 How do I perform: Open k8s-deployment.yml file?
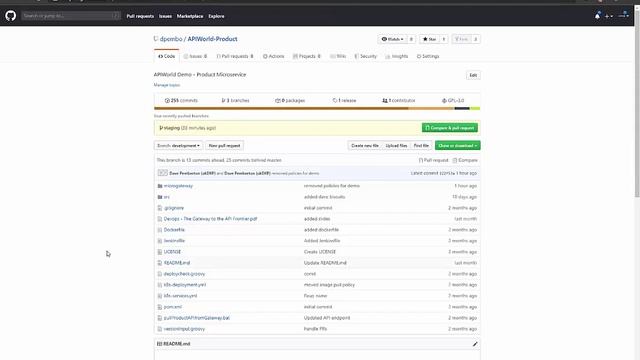tap(184, 285)
